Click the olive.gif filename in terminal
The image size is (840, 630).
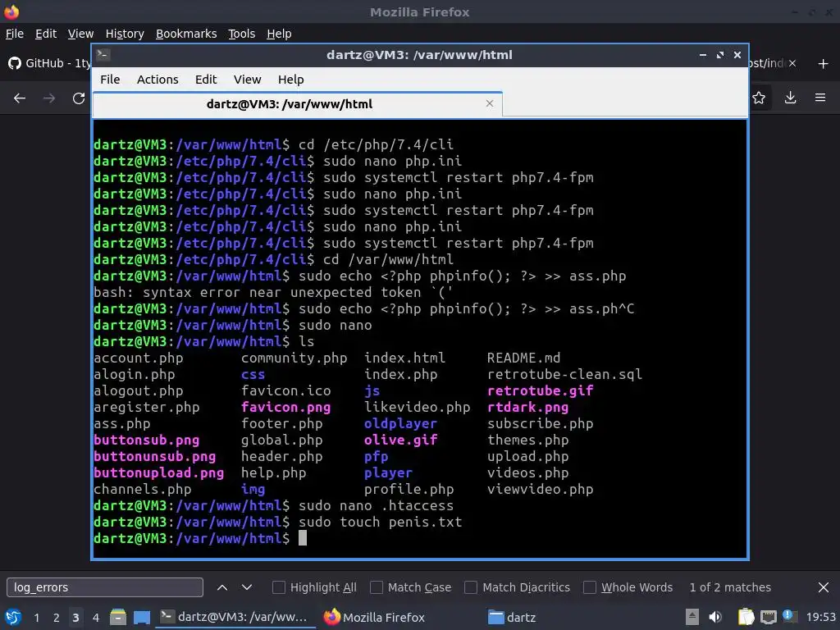(x=400, y=440)
